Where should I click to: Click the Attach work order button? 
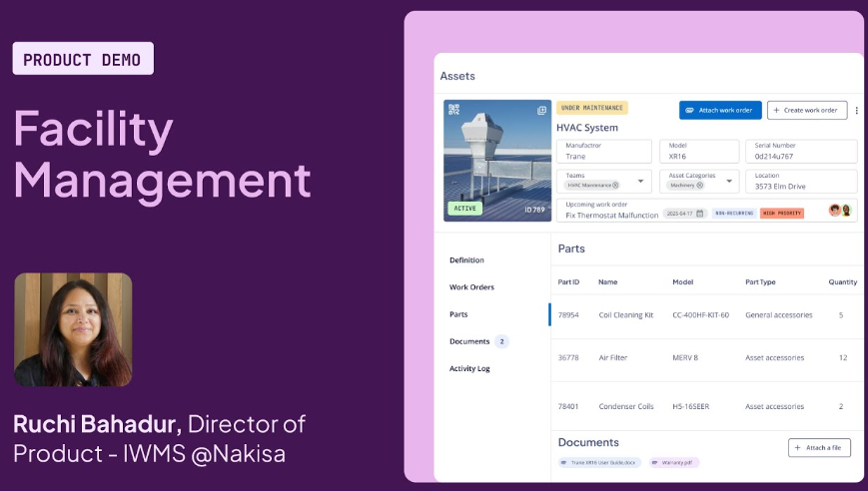(x=720, y=110)
